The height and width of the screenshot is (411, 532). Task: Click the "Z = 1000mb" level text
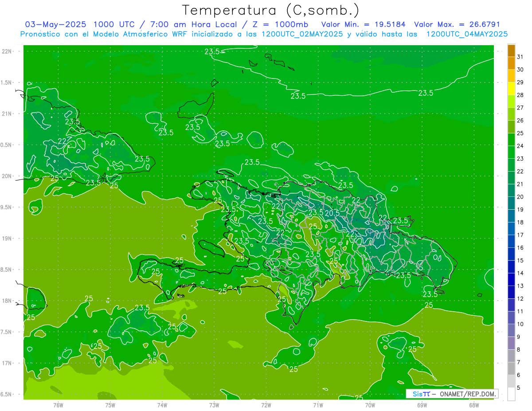(x=281, y=24)
